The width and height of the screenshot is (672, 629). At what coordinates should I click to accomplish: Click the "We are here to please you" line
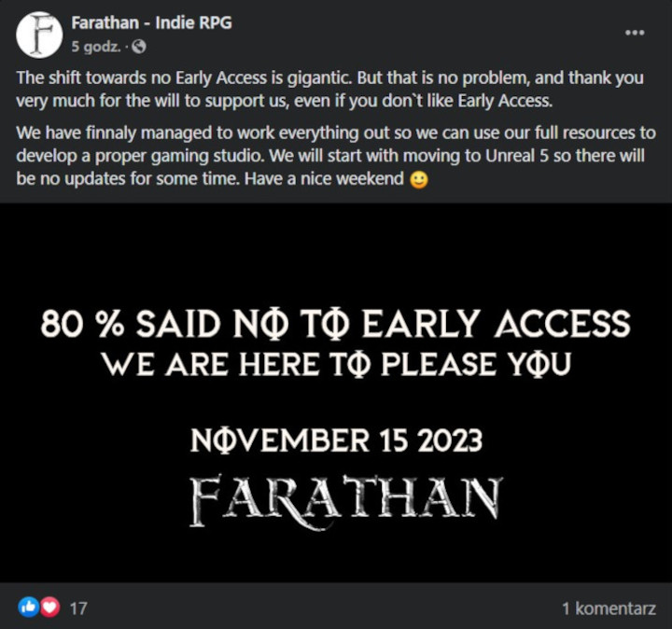[x=336, y=363]
